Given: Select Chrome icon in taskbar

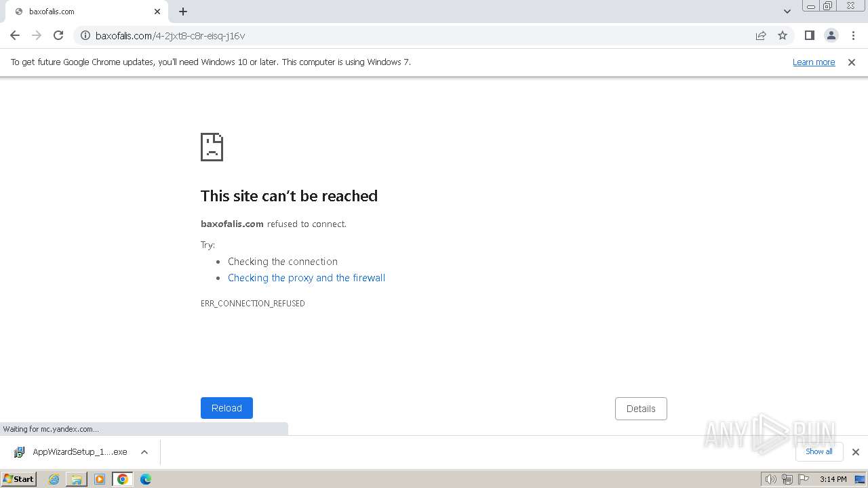Looking at the screenshot, I should (x=123, y=479).
